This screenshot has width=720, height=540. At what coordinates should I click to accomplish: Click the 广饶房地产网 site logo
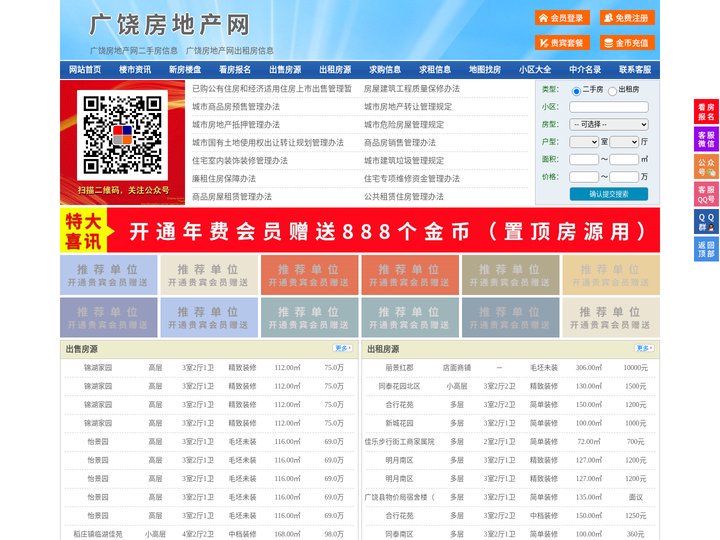(169, 24)
